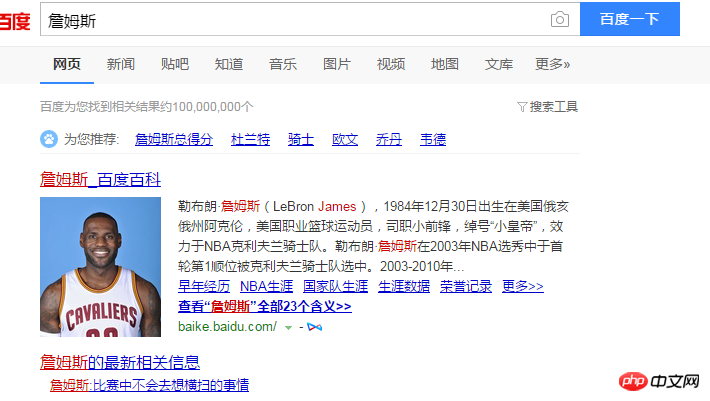Open news link 詹姆斯:比赛中不会去想横扫的事情
Image resolution: width=710 pixels, height=401 pixels.
tap(149, 385)
